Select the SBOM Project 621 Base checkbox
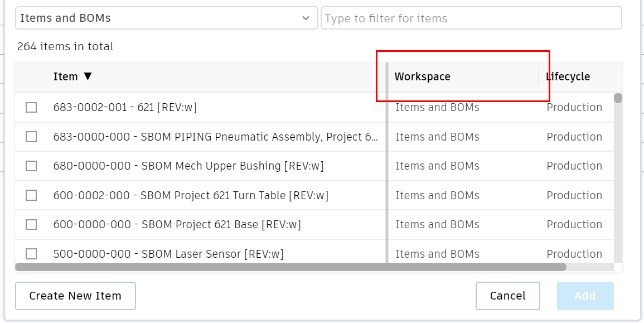This screenshot has height=323, width=644. (31, 224)
